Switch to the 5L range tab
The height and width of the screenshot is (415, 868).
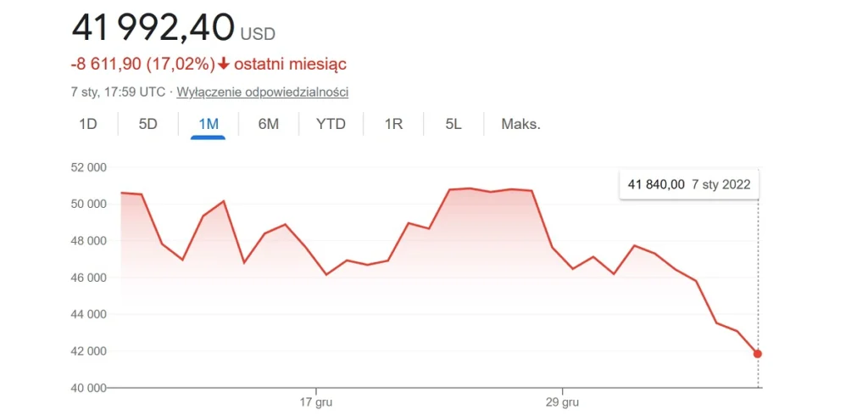pos(453,124)
